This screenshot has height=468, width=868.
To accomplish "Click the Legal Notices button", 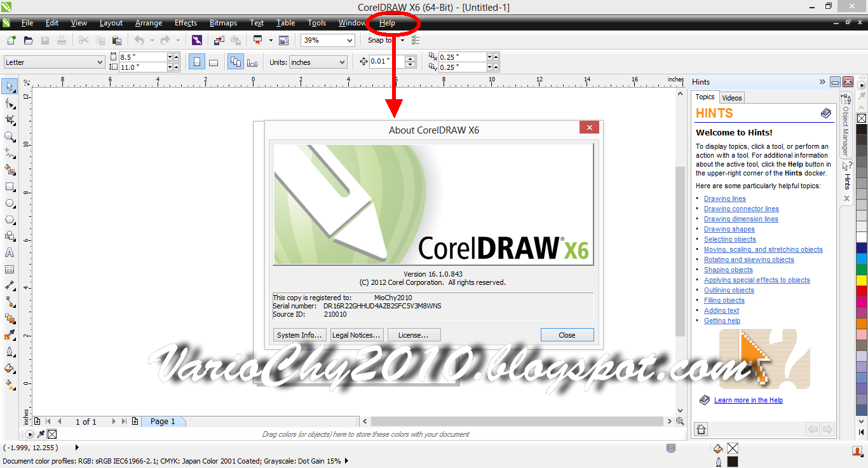I will (356, 335).
